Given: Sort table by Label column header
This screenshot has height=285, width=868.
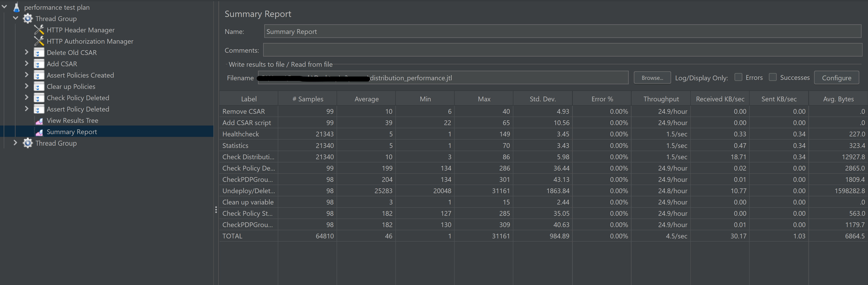Looking at the screenshot, I should point(249,99).
